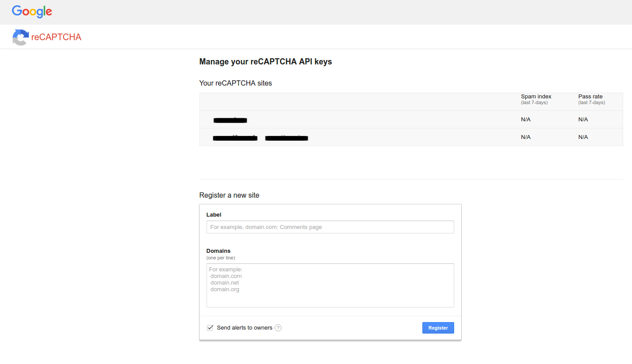
Task: Click the reCAPTCHA circular arrows logo icon
Action: click(20, 37)
